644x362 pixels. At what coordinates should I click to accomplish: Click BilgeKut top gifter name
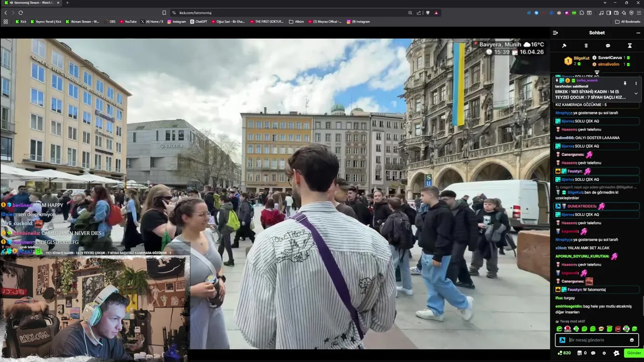click(581, 58)
